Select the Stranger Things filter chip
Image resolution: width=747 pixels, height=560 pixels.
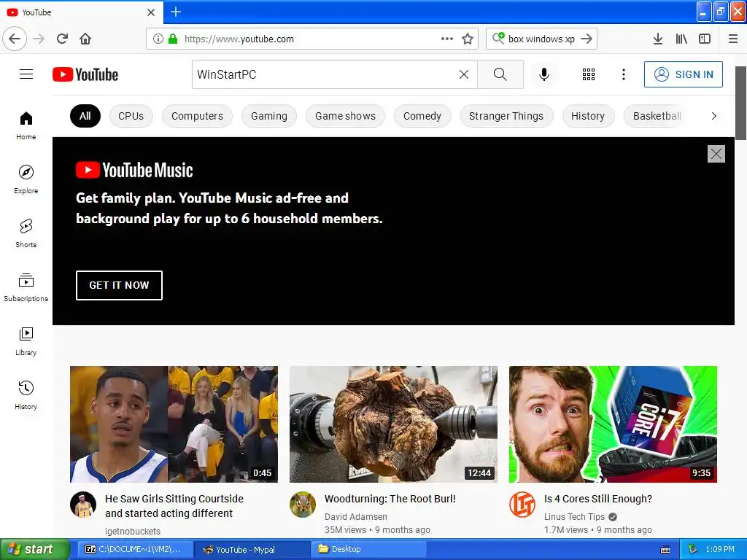(506, 116)
